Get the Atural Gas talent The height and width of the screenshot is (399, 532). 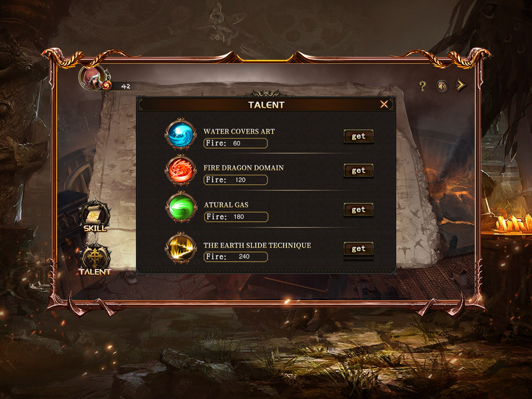358,210
